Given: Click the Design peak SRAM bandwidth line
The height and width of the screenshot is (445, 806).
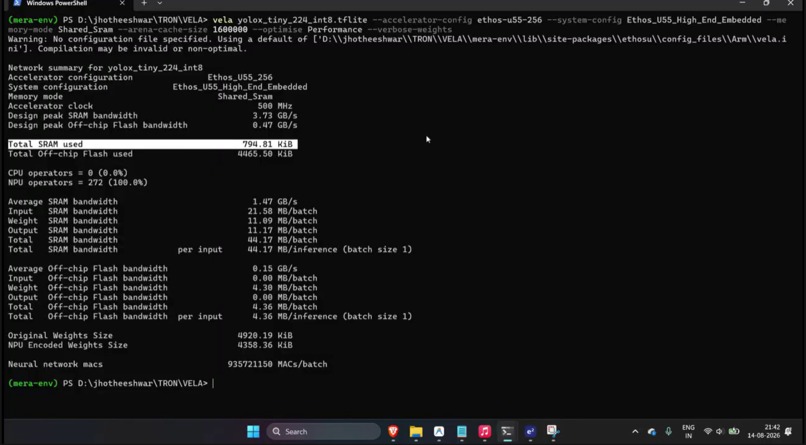Looking at the screenshot, I should tap(153, 116).
